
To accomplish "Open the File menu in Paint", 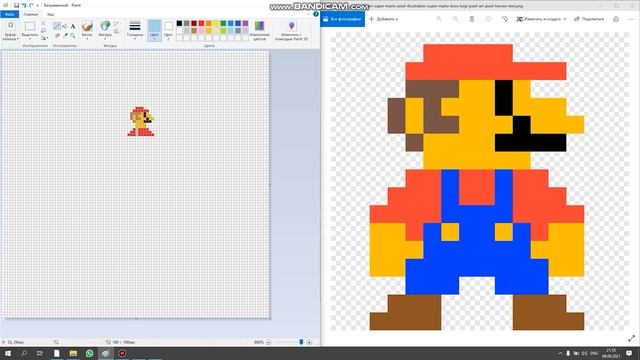I will 9,14.
